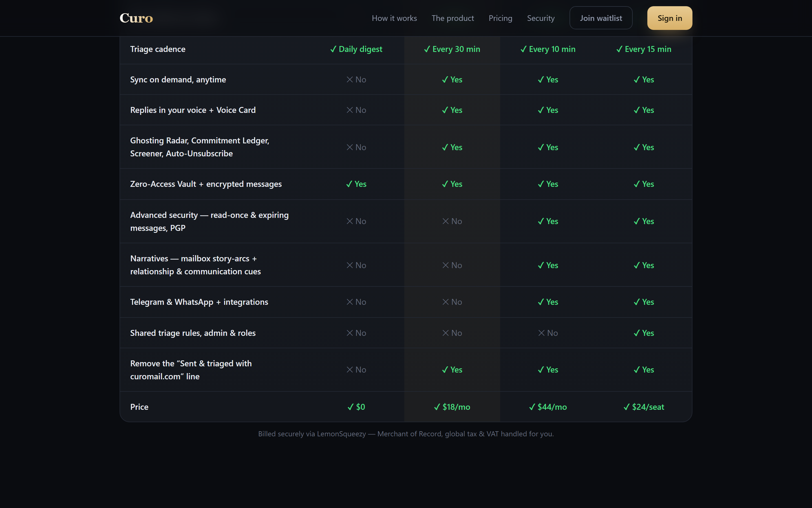
Task: Click the $0 price cell
Action: [356, 407]
